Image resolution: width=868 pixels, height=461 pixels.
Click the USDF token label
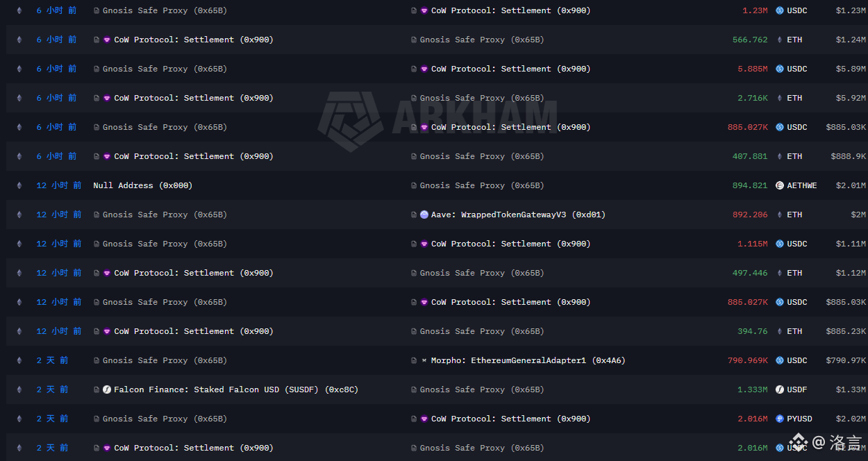[x=797, y=389]
